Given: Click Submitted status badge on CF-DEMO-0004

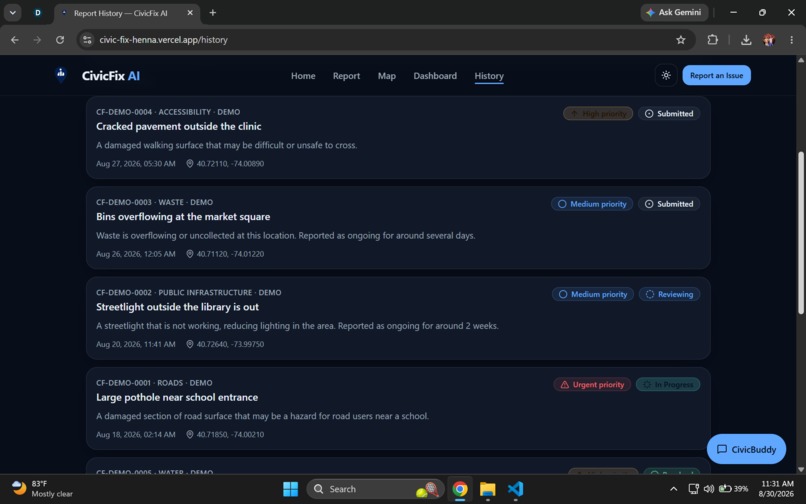Looking at the screenshot, I should [x=669, y=114].
